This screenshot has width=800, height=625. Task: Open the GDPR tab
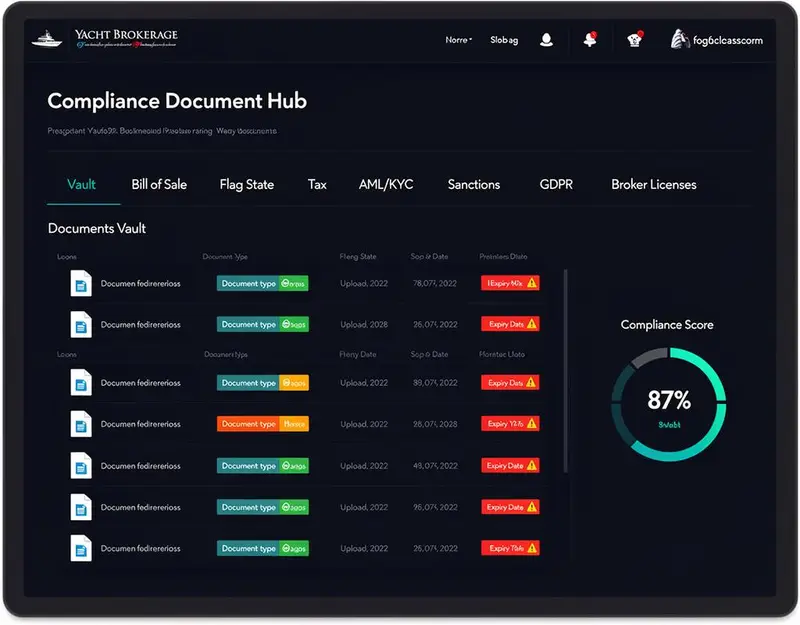pos(556,184)
